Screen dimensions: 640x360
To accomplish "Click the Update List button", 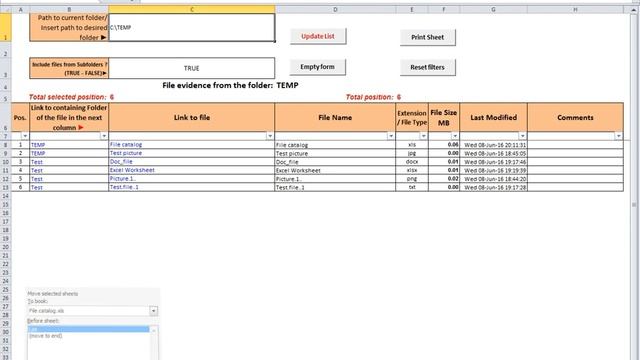I will [x=318, y=36].
